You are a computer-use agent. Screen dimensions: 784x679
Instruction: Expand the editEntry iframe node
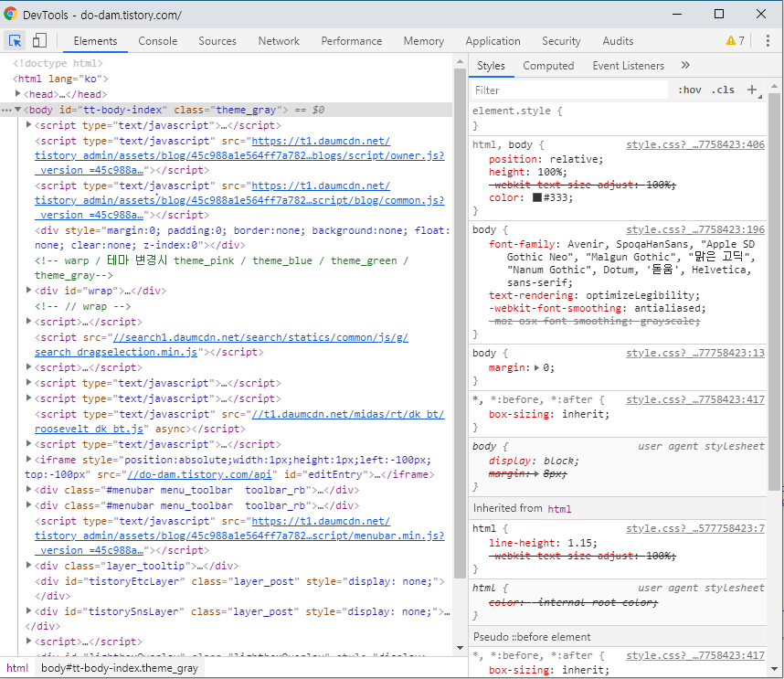28,459
